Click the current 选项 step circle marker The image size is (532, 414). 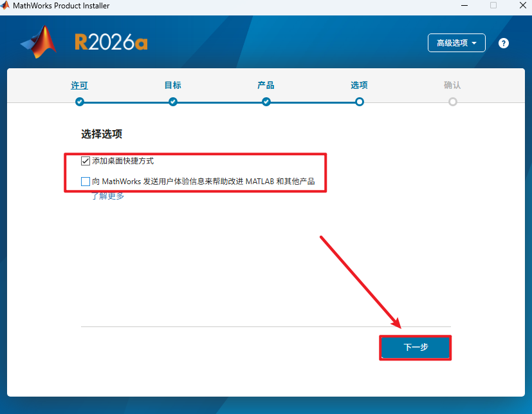(360, 102)
